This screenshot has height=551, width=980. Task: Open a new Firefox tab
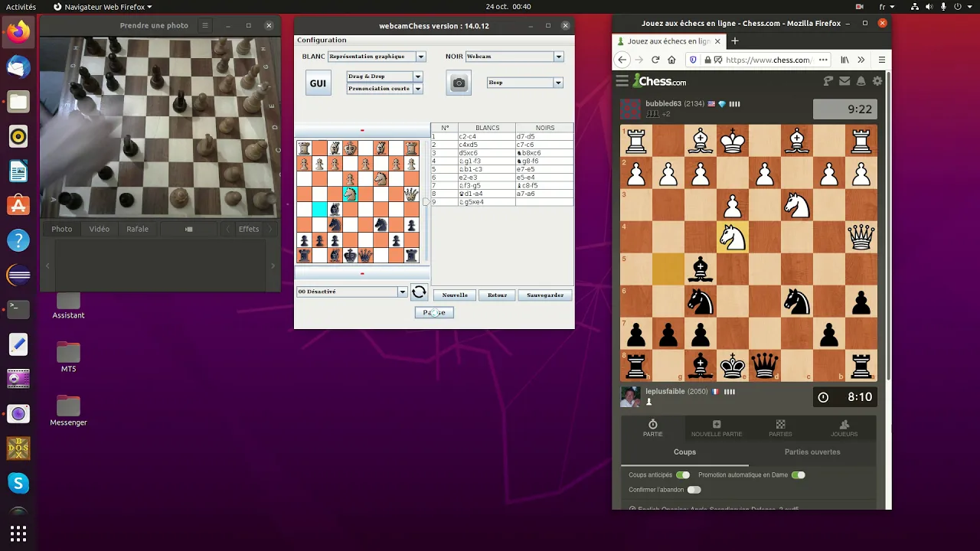pyautogui.click(x=735, y=41)
